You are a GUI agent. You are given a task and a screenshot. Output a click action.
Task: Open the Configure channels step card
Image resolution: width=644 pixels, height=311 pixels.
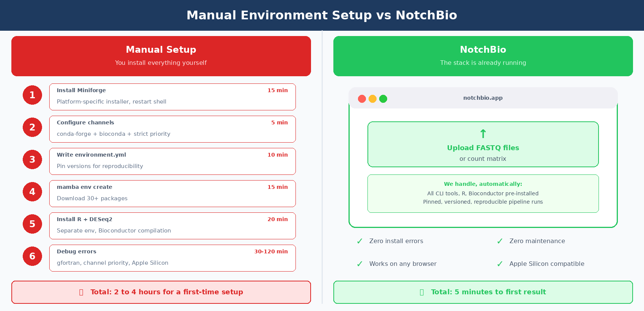172,129
